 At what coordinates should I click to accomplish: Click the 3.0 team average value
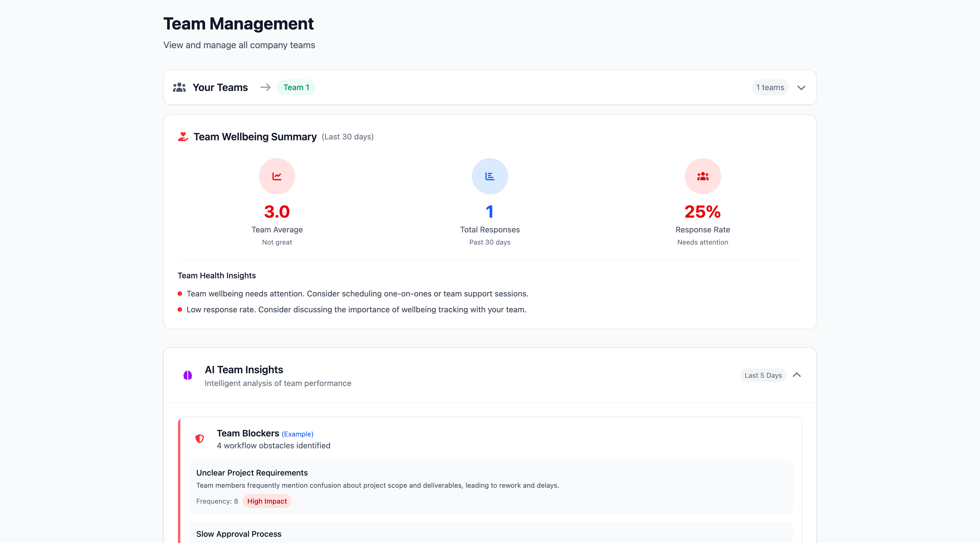tap(277, 212)
